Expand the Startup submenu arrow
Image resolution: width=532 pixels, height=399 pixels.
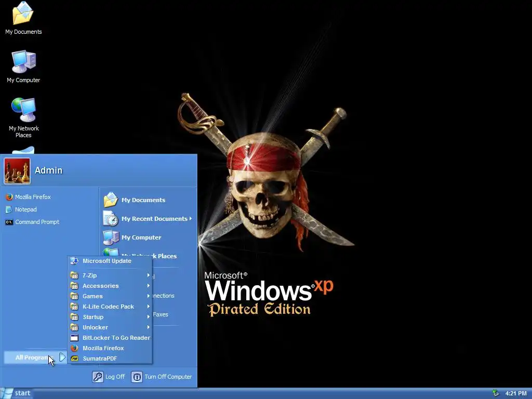pos(148,317)
